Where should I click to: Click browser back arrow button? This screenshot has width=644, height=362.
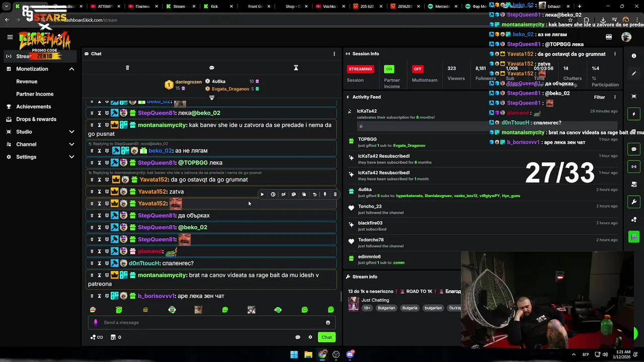point(7,20)
